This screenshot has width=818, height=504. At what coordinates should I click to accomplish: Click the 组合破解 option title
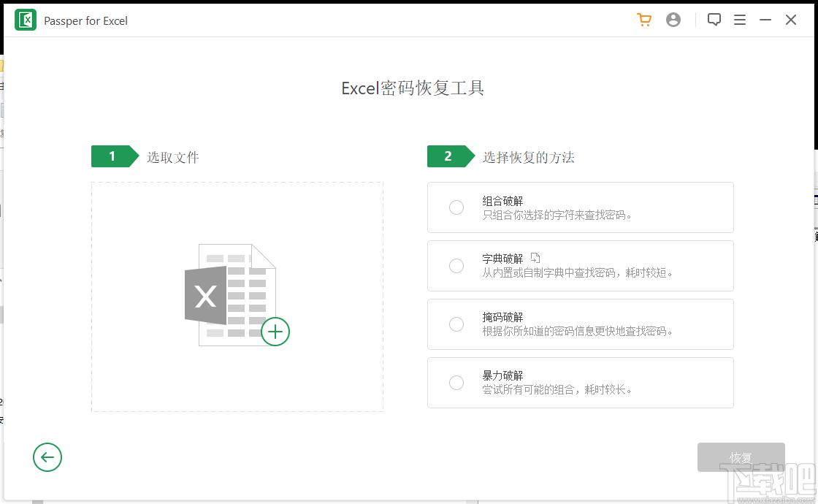pos(502,201)
